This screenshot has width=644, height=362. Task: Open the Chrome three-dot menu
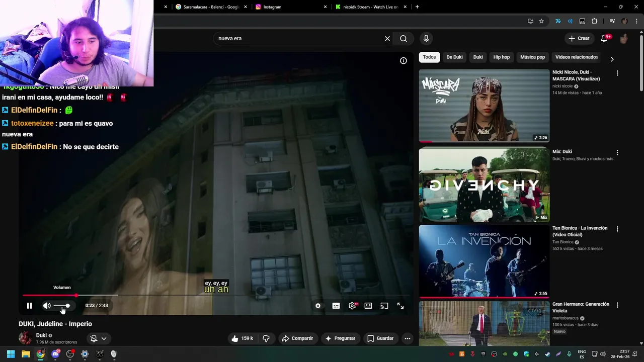(636, 21)
